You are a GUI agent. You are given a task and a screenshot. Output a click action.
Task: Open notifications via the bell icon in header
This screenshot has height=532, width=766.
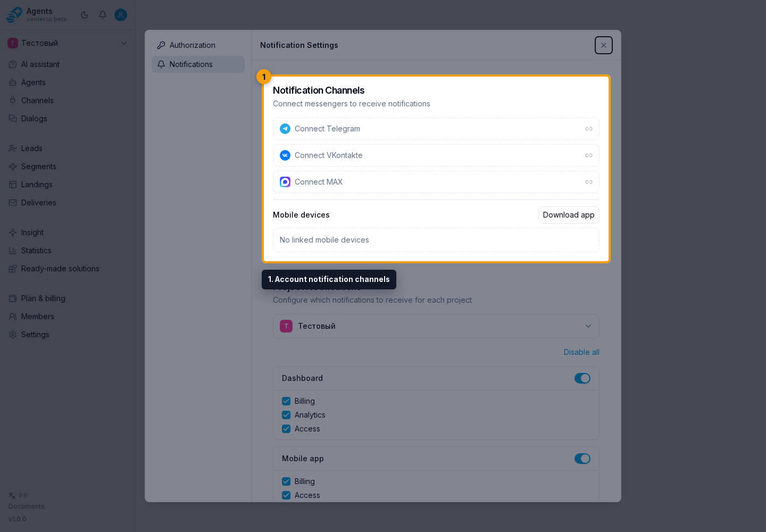click(x=103, y=15)
